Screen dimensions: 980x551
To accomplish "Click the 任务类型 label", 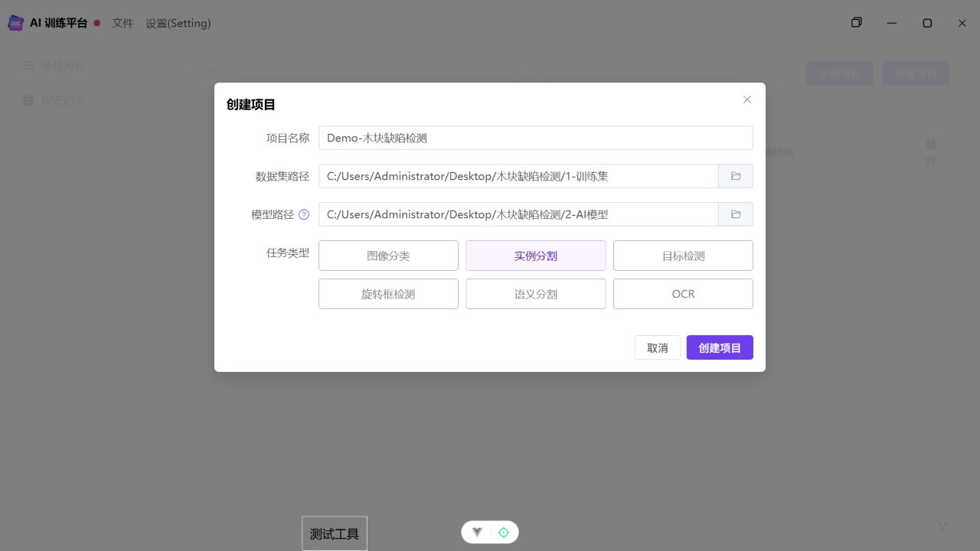I will click(288, 253).
